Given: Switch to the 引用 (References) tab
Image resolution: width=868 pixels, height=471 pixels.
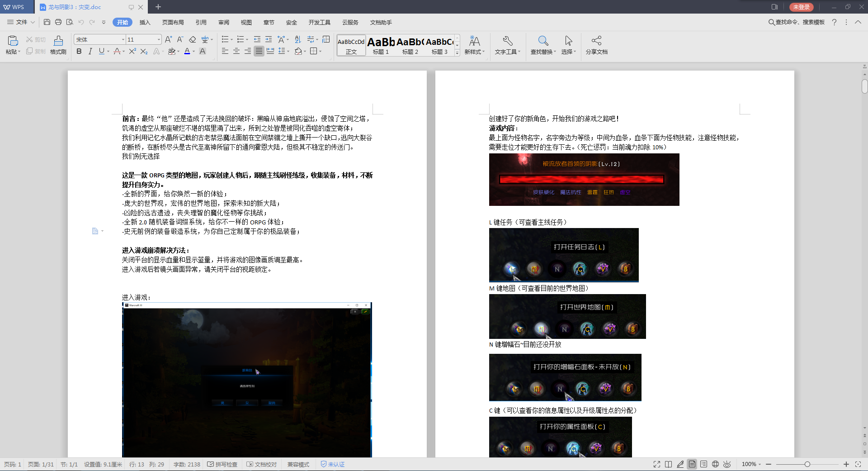Looking at the screenshot, I should tap(201, 22).
